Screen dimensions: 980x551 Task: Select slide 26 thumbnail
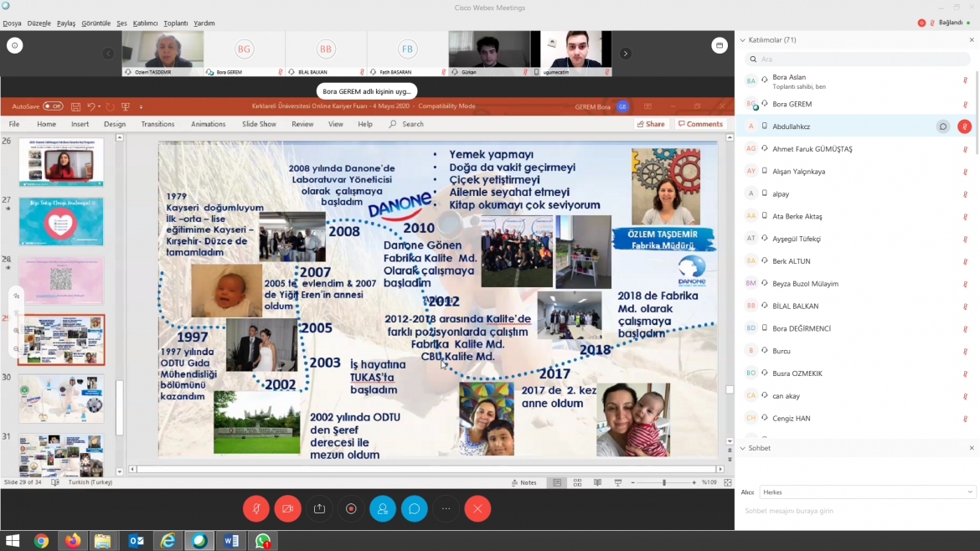[61, 162]
